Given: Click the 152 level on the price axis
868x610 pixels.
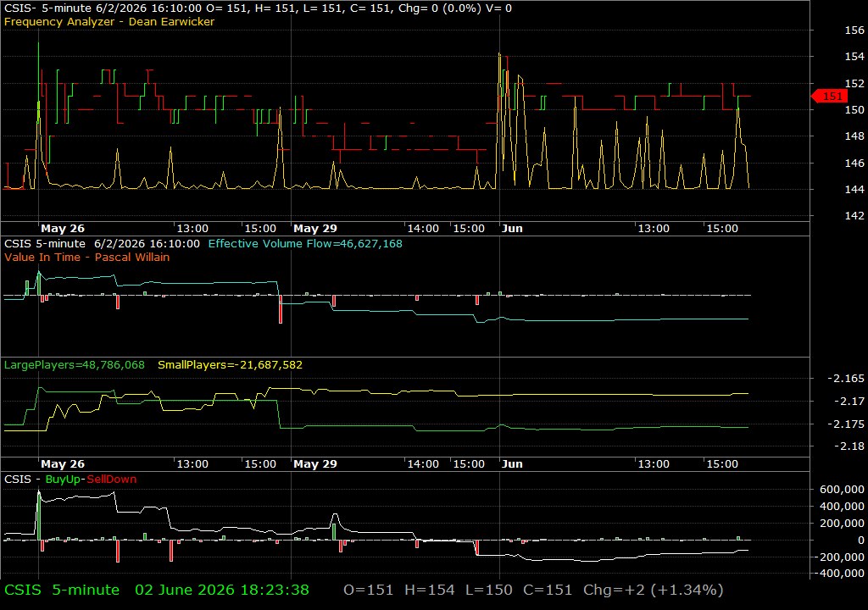Looking at the screenshot, I should pos(854,84).
